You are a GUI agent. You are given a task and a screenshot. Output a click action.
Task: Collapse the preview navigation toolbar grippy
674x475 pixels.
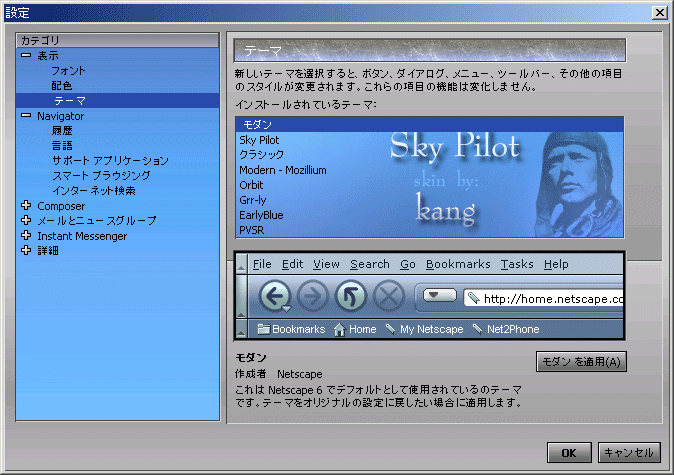(242, 297)
